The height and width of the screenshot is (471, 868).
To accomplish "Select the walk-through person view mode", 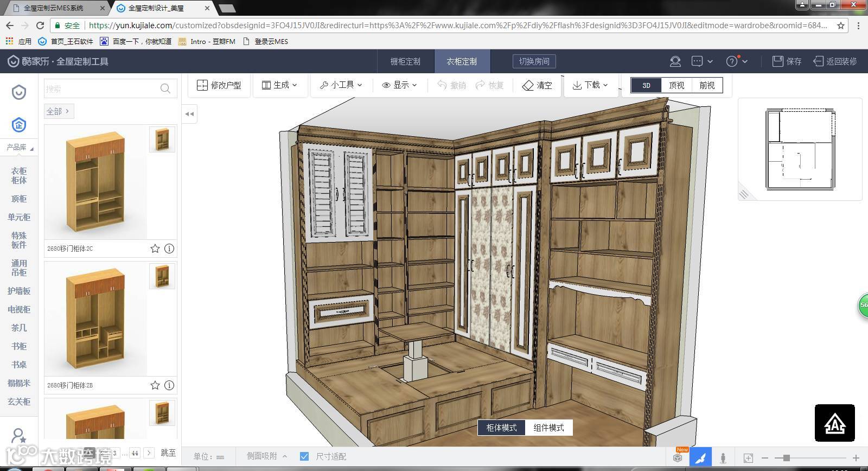I will tap(723, 457).
